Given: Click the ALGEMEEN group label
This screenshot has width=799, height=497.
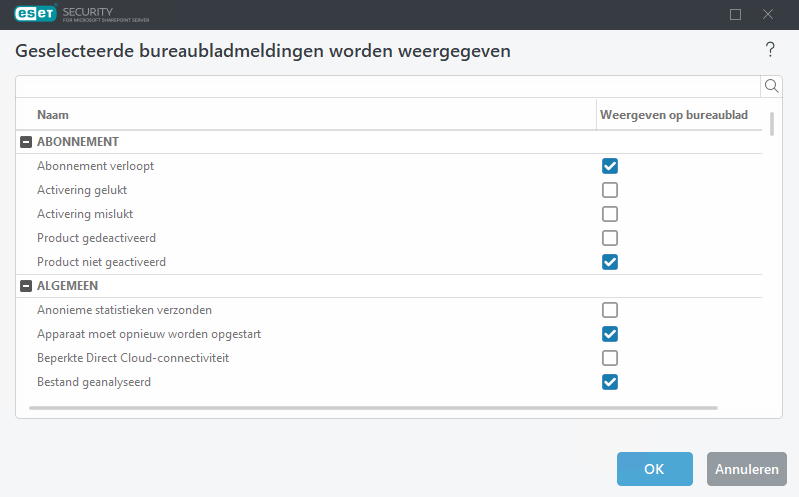Looking at the screenshot, I should [67, 286].
